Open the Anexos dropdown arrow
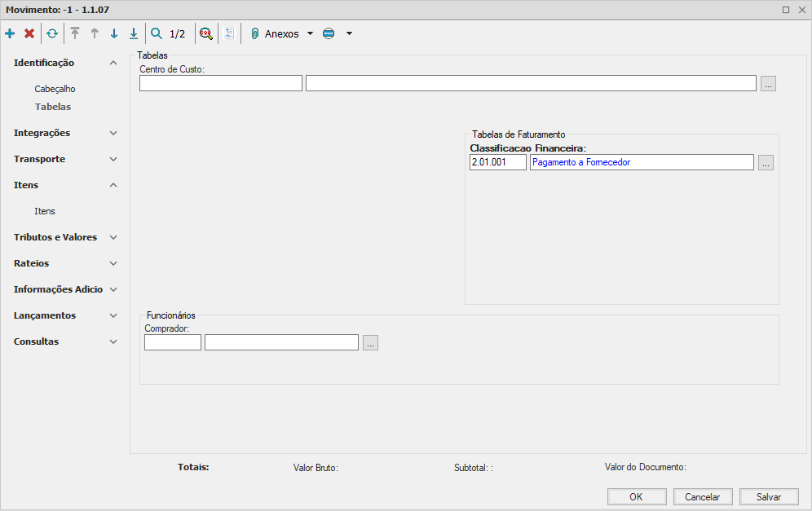Image resolution: width=812 pixels, height=511 pixels. pos(310,34)
